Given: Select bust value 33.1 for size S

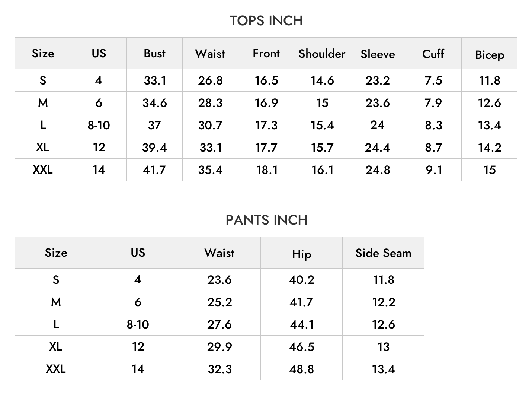Looking at the screenshot, I should [155, 80].
